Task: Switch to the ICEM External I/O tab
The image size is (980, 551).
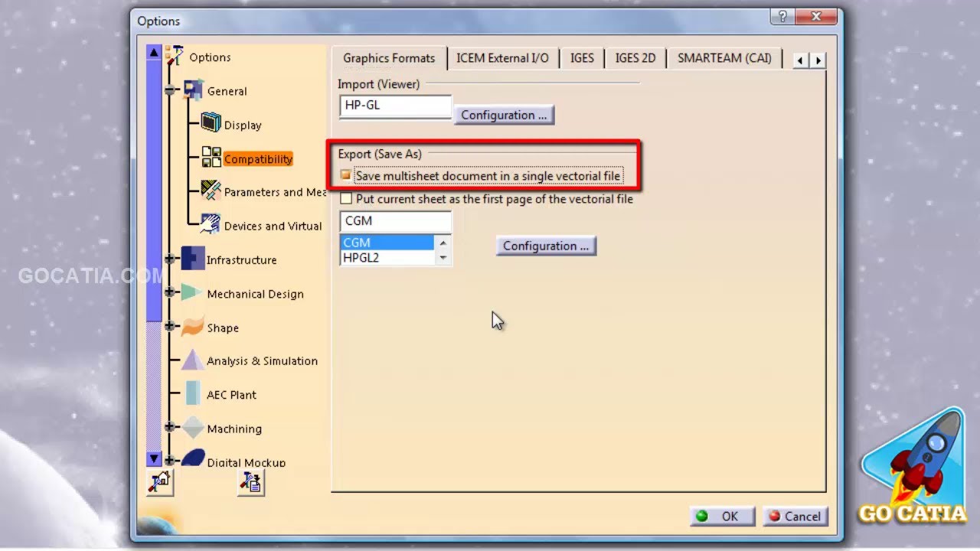Action: 502,58
